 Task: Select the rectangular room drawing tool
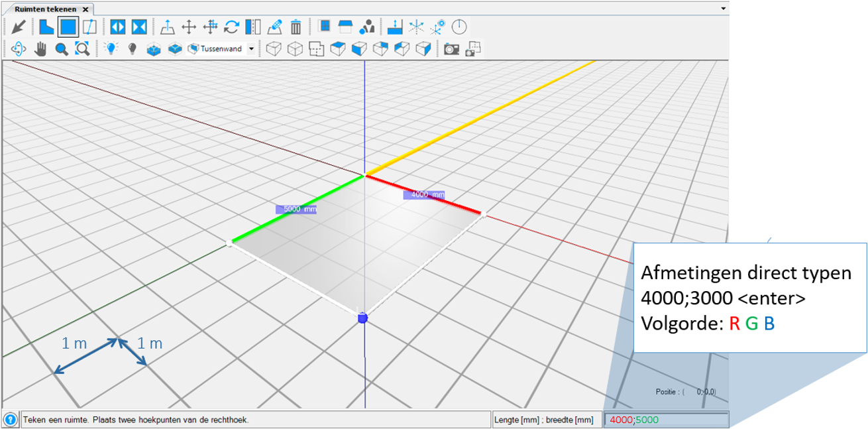[x=68, y=27]
